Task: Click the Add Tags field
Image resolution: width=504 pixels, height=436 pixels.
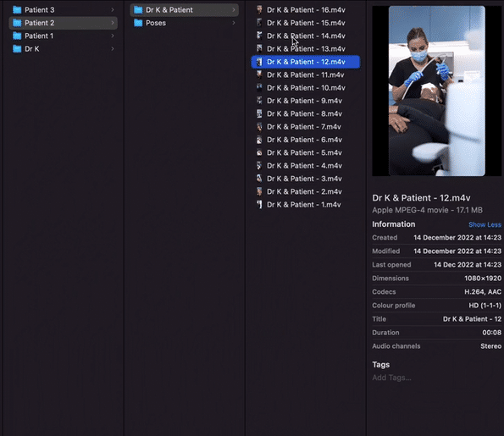Action: (x=391, y=378)
